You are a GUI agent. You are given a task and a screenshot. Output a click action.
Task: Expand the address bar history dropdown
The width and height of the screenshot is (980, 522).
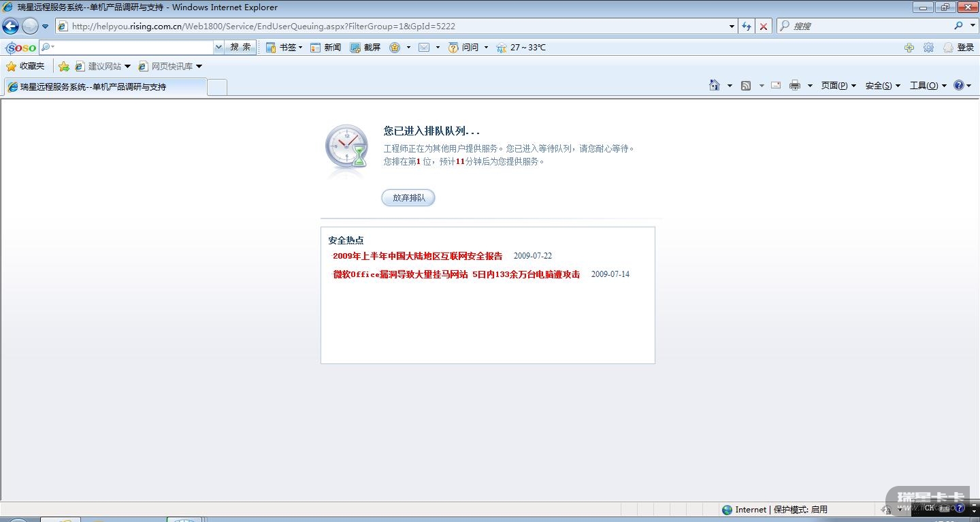coord(732,27)
